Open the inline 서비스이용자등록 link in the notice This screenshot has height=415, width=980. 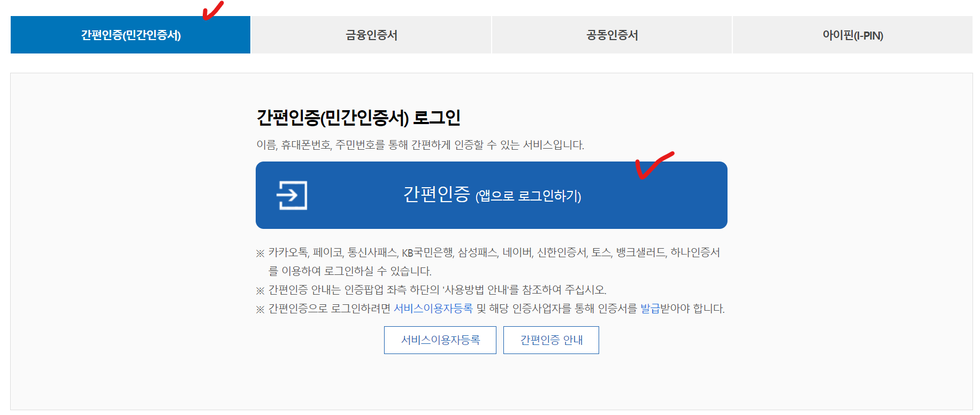[x=433, y=309]
